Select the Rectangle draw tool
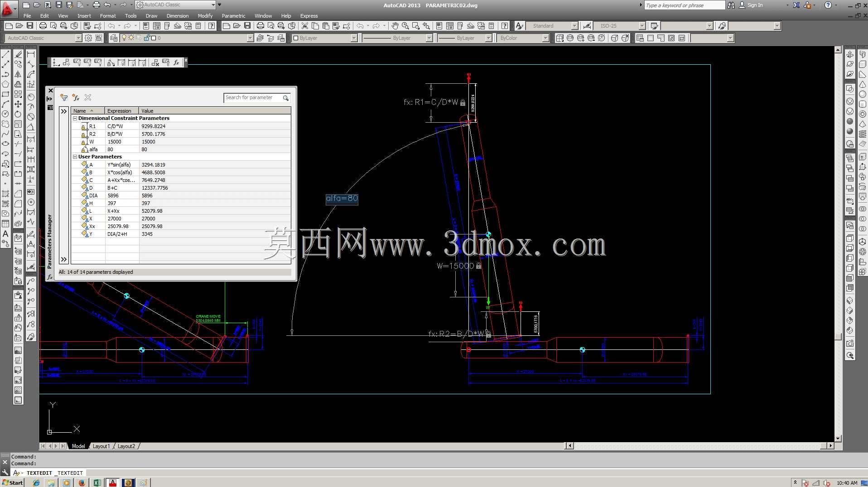The image size is (868, 487). (5, 94)
